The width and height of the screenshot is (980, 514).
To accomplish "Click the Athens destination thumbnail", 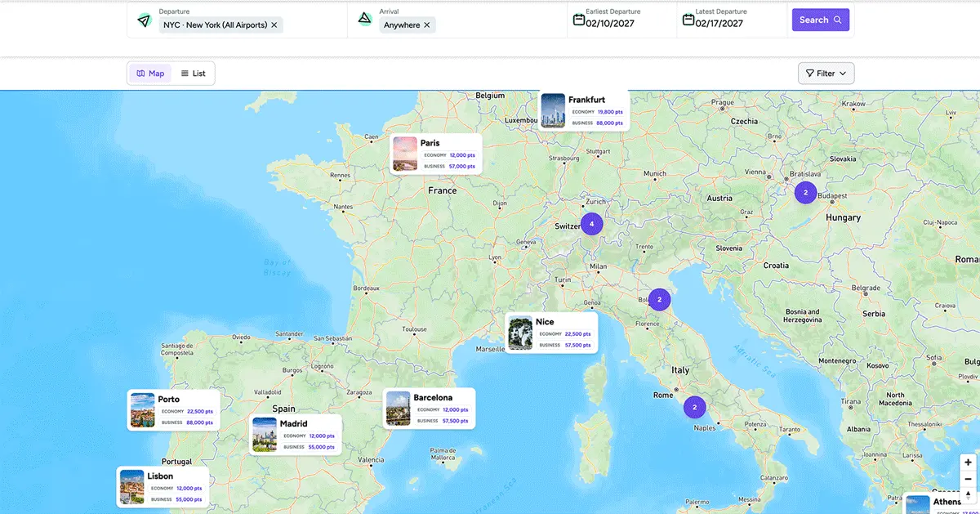I will tap(918, 505).
